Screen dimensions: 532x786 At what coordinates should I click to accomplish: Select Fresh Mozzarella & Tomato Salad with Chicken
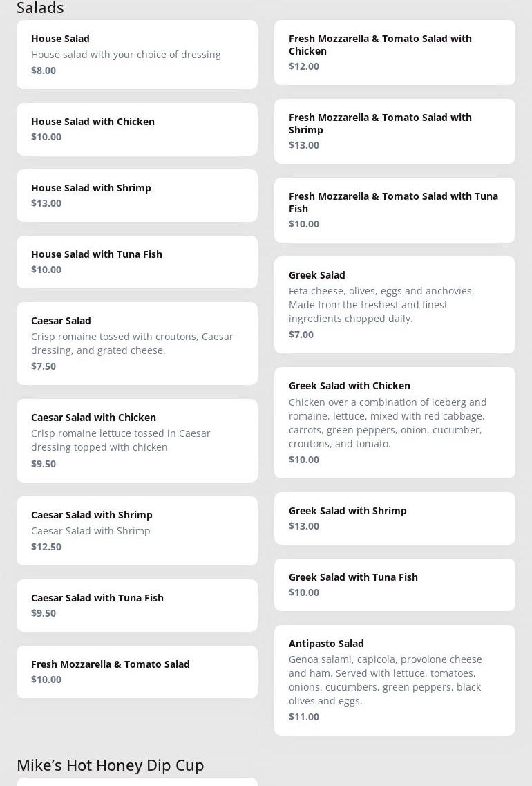395,52
